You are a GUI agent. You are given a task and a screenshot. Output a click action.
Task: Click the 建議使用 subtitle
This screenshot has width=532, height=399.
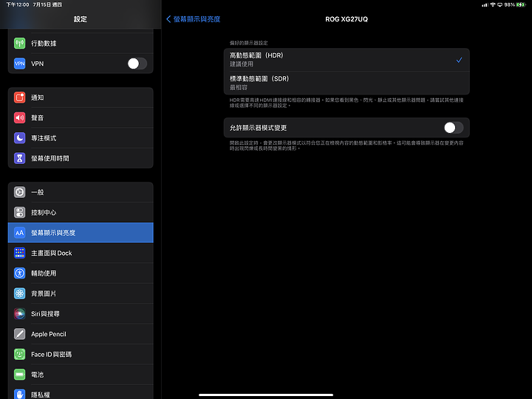pyautogui.click(x=241, y=64)
